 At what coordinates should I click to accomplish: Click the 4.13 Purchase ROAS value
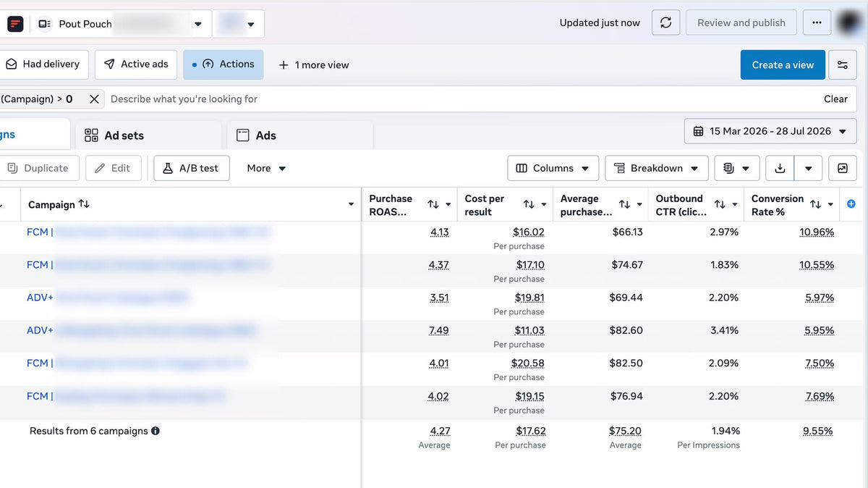tap(439, 232)
